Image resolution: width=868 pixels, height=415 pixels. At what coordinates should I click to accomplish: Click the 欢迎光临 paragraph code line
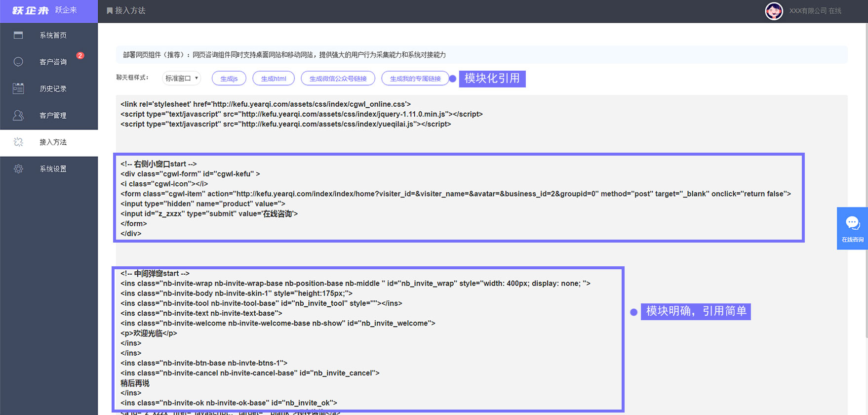click(x=149, y=333)
